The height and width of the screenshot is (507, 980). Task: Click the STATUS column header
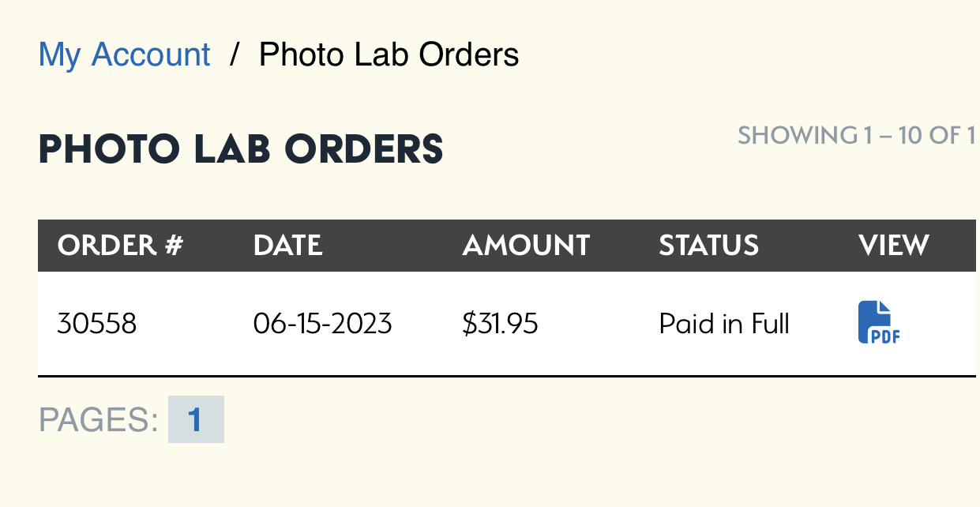(708, 246)
